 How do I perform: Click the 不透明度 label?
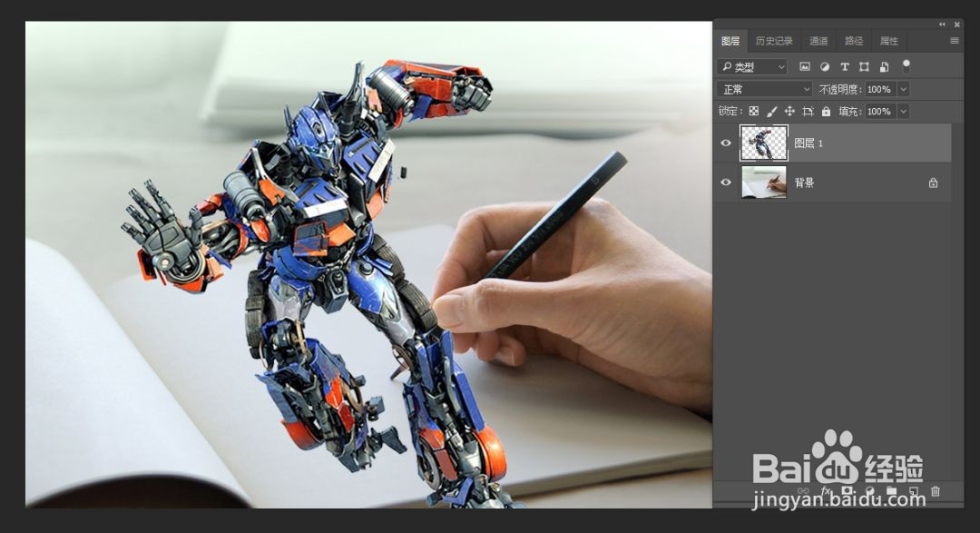840,90
